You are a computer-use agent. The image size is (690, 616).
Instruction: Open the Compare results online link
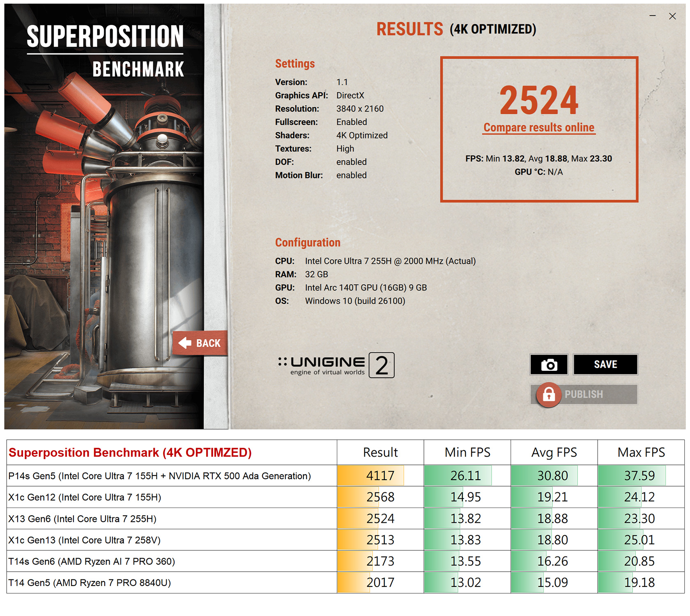[539, 128]
